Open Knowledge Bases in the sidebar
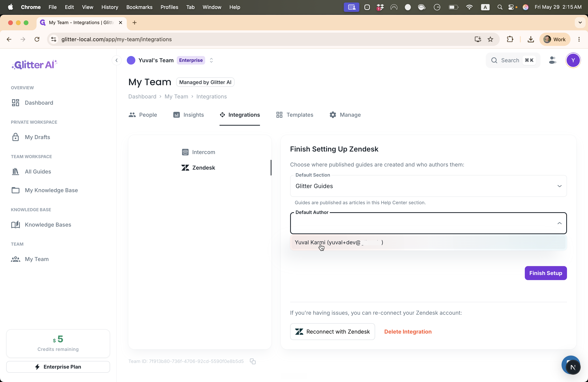588x382 pixels. (x=41, y=225)
